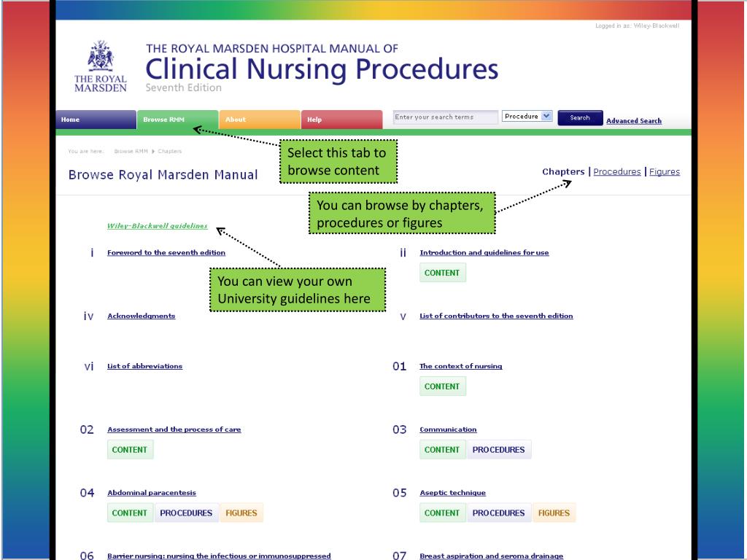
Task: Open the Home tab
Action: [x=96, y=120]
